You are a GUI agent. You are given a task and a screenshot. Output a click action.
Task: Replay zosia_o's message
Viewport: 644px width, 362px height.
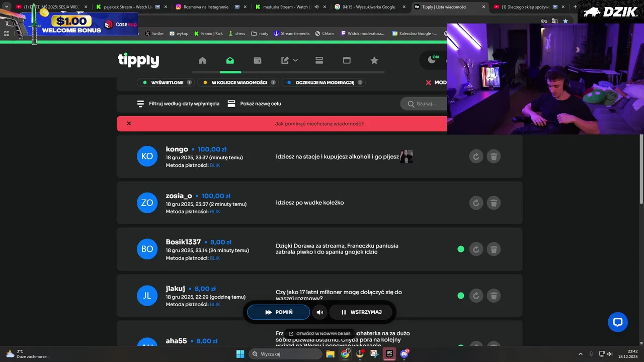coord(476,203)
